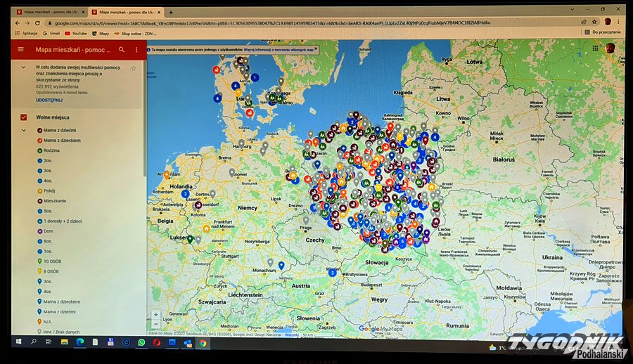Star this map with the star icon
This screenshot has width=633, height=364.
[x=133, y=69]
